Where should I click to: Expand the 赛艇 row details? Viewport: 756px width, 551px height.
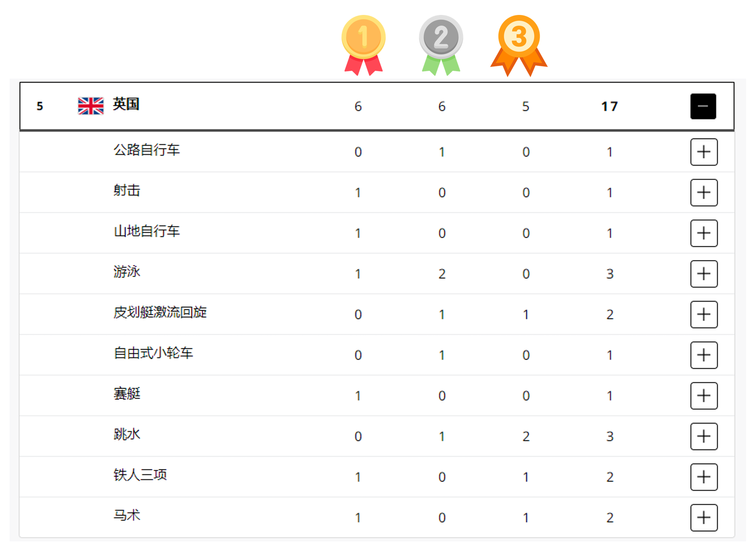[x=704, y=396]
